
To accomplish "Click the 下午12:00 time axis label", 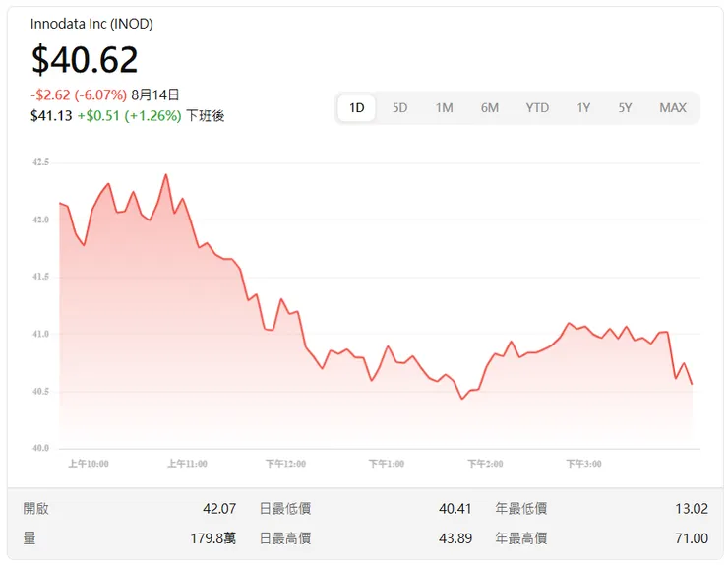I will 285,463.
